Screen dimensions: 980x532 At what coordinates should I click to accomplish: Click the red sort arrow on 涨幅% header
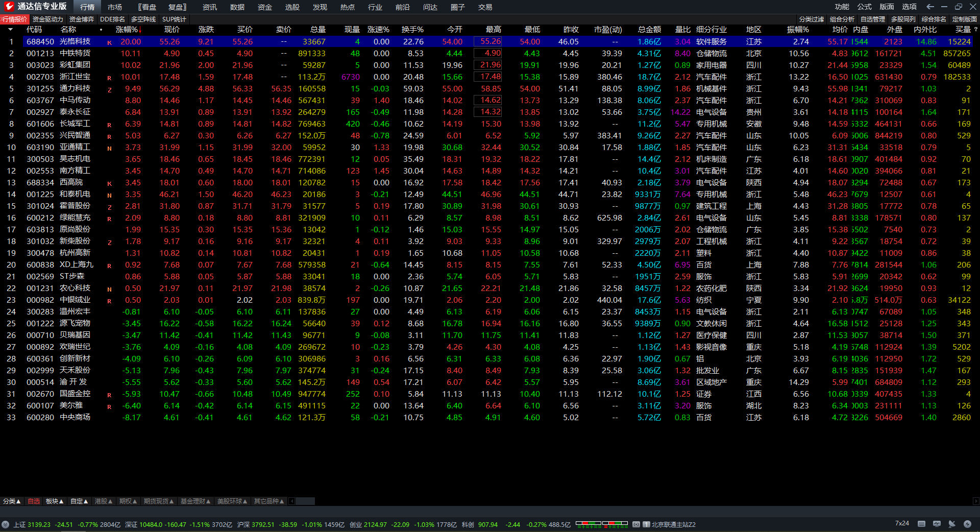[x=140, y=30]
